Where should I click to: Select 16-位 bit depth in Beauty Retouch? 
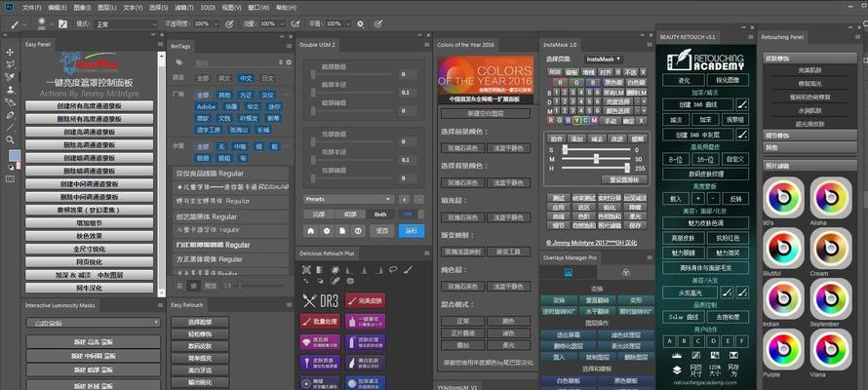point(705,159)
